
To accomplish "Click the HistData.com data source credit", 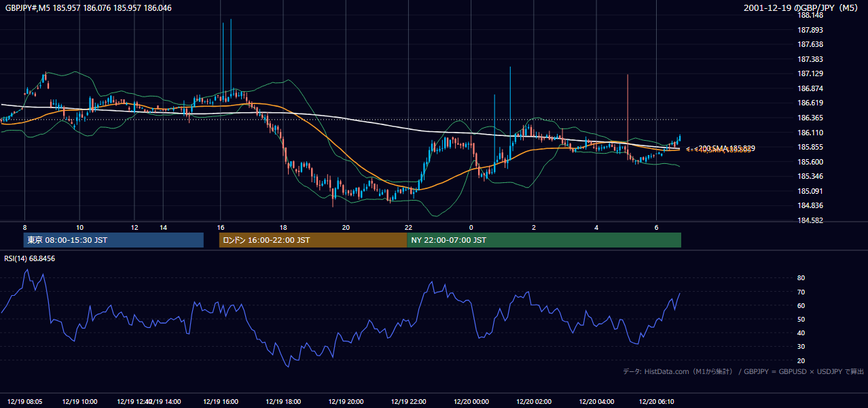I will (x=679, y=371).
